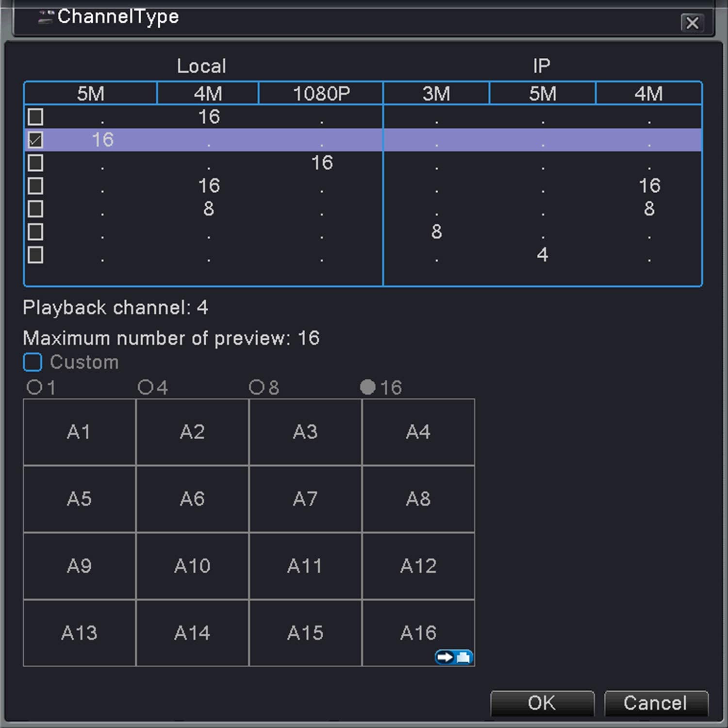
Task: Check the Local 4M 16 mode checkbox
Action: [35, 116]
